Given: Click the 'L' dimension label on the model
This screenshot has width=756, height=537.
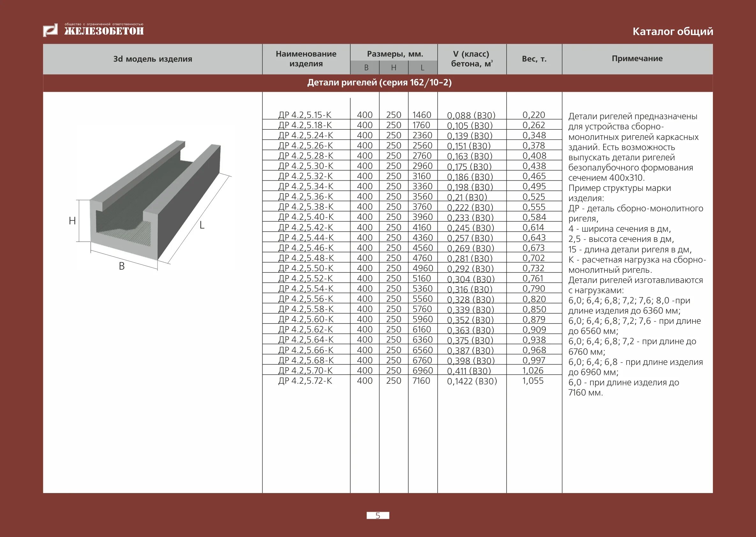Looking at the screenshot, I should coord(202,225).
